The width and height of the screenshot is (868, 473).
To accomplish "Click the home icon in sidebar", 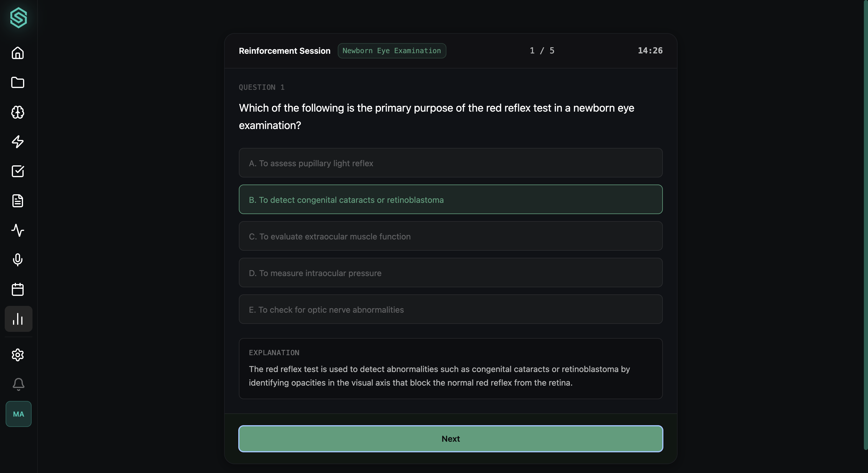I will point(18,53).
